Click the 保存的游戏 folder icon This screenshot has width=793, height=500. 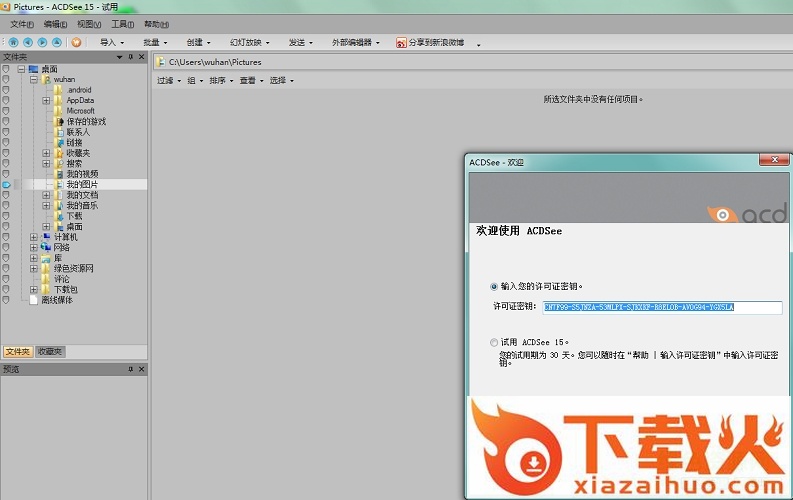click(x=59, y=121)
